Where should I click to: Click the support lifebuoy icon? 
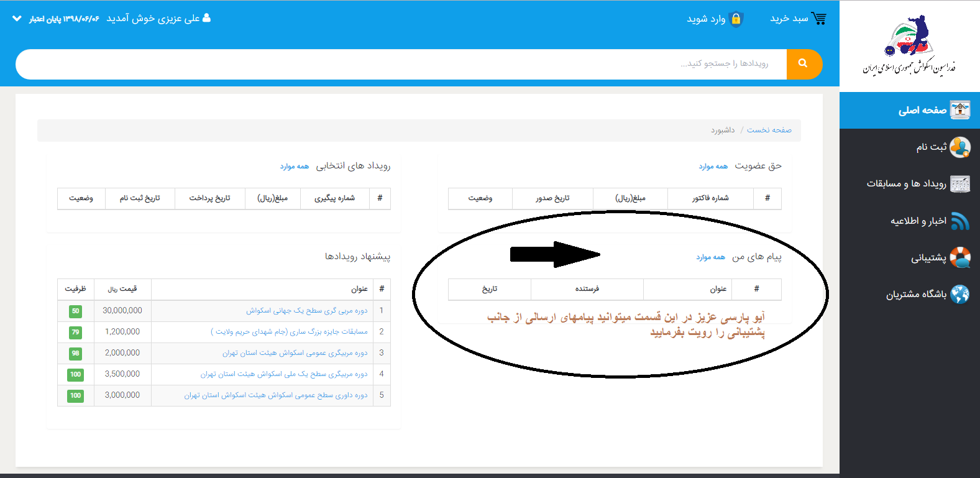coord(960,257)
